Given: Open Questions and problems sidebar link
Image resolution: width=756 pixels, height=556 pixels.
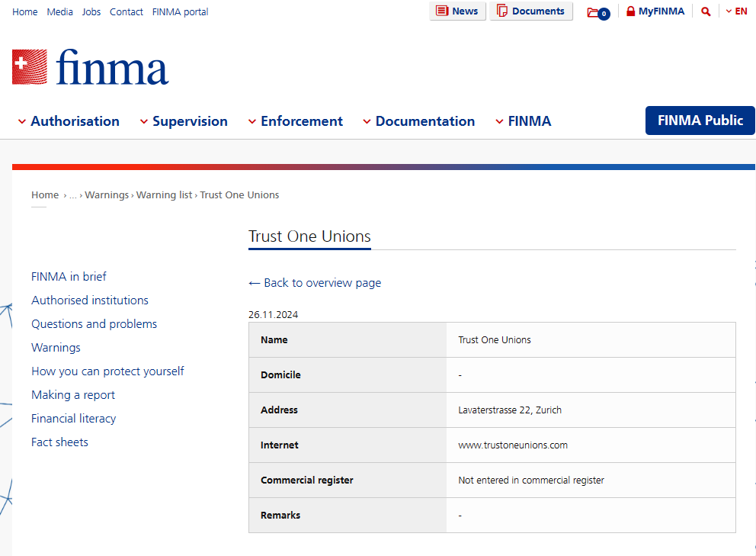Looking at the screenshot, I should pyautogui.click(x=94, y=324).
